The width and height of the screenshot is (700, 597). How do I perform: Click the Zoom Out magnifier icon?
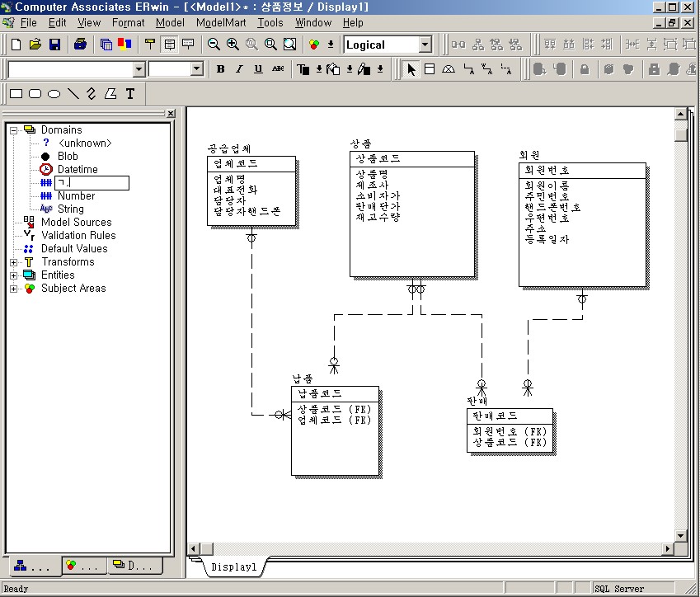[x=214, y=45]
